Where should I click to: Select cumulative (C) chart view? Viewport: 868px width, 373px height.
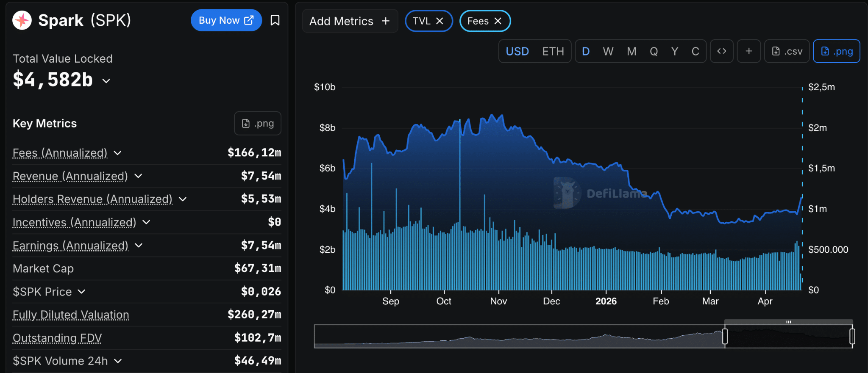click(695, 51)
